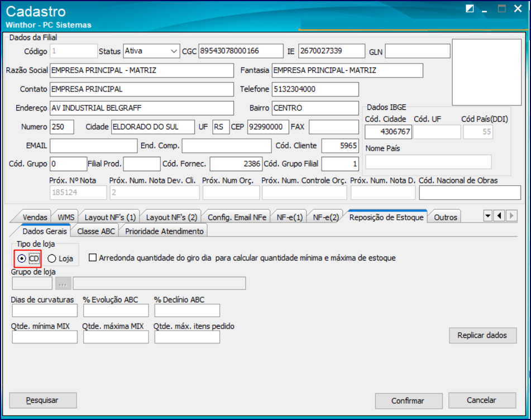Click the Fantasia field

[x=347, y=70]
